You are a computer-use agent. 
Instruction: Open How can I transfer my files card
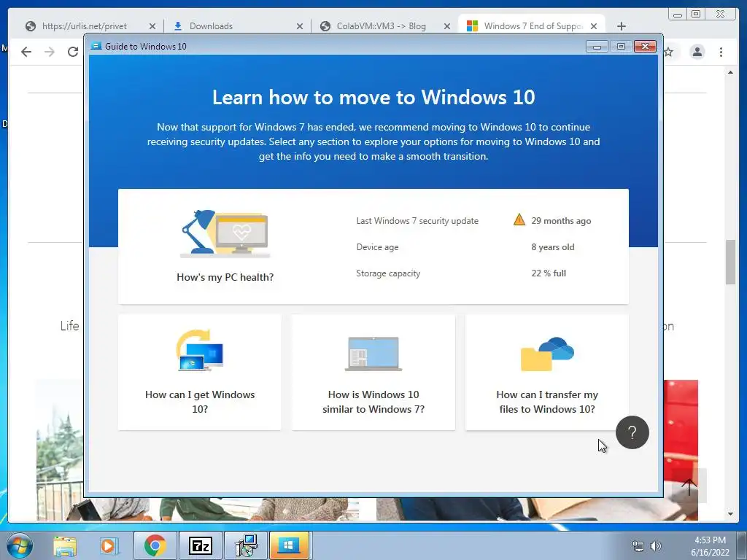547,372
